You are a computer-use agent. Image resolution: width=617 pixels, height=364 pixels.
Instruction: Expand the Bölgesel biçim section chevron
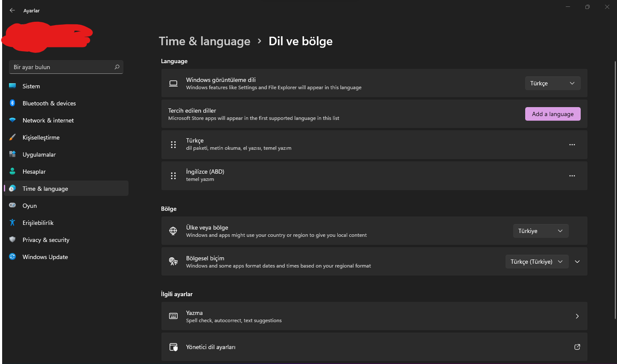[x=577, y=262]
